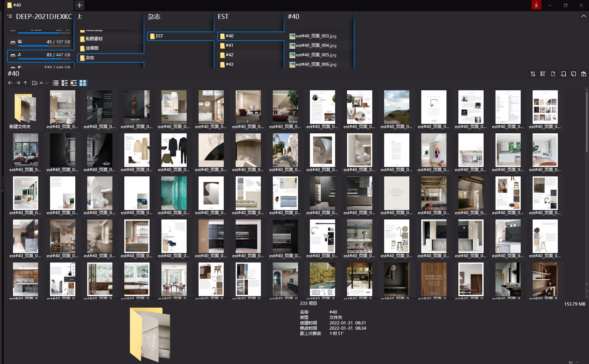Click the back navigation arrow
Viewport: 589px width, 364px height.
(x=10, y=83)
